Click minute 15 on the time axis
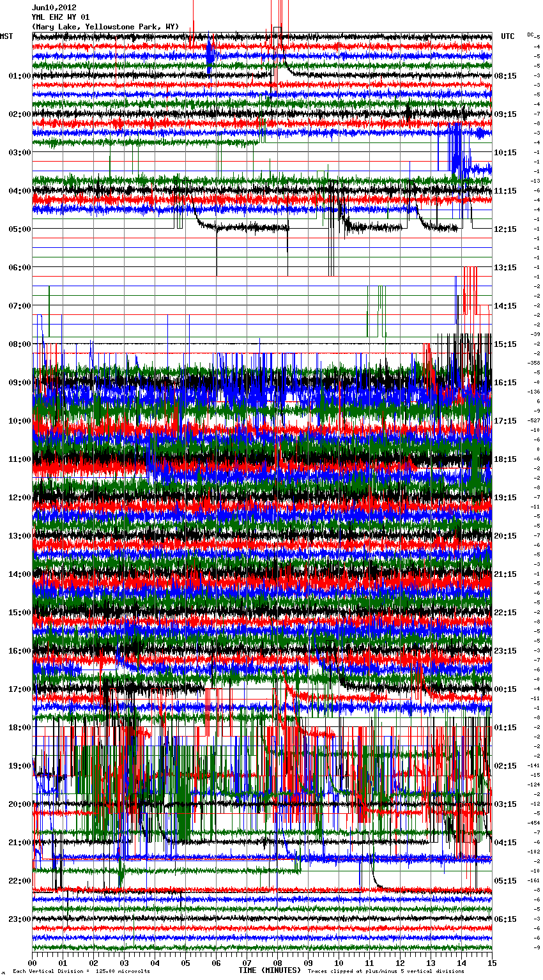543x980 pixels. click(492, 963)
